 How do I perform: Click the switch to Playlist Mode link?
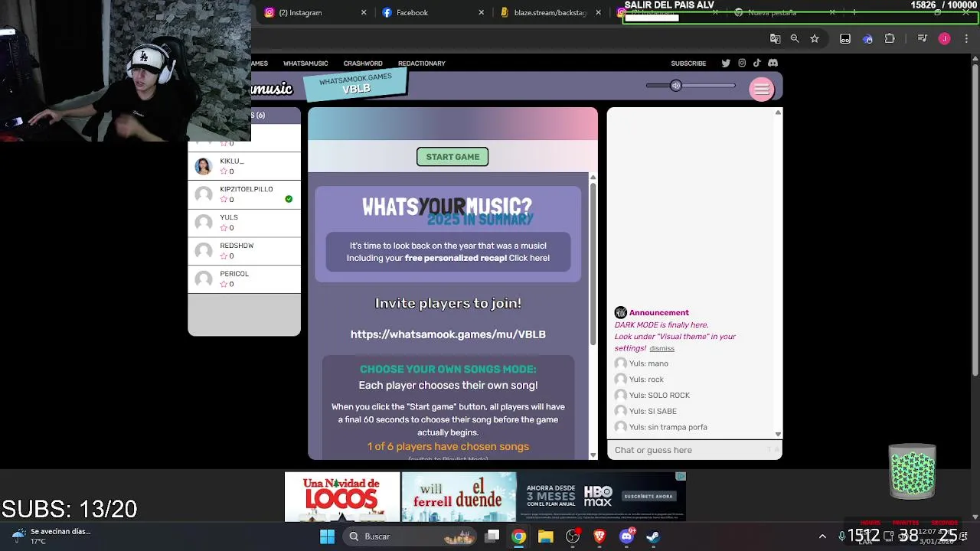click(x=448, y=459)
